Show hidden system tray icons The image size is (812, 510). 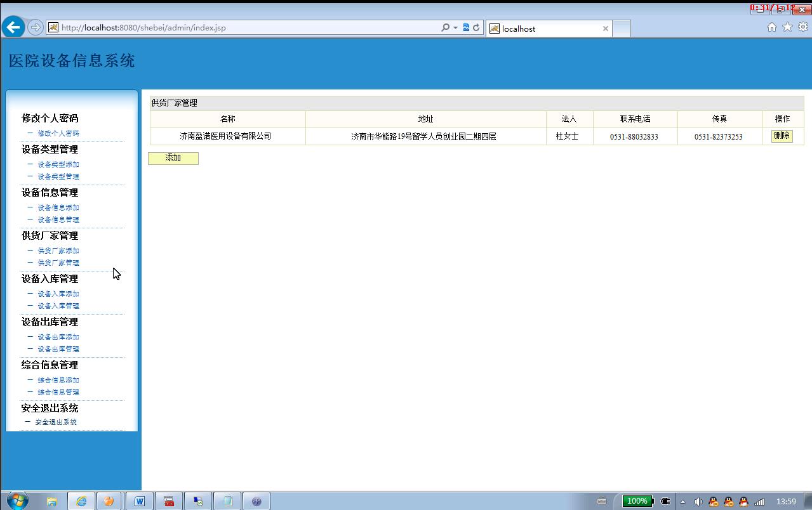[x=683, y=501]
